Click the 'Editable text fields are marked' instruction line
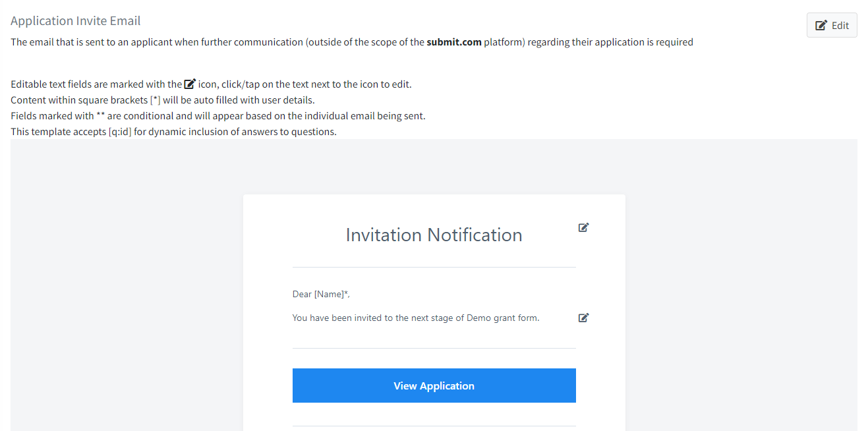Viewport: 868px width, 431px height. (211, 84)
